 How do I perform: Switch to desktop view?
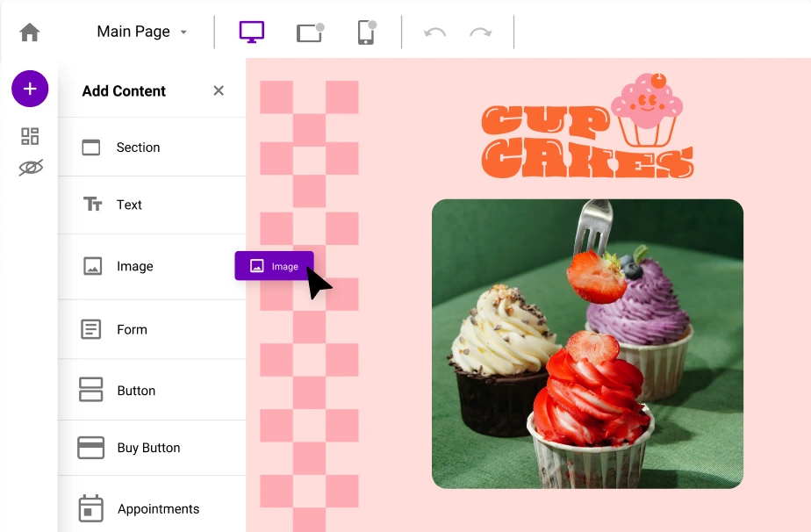tap(252, 32)
